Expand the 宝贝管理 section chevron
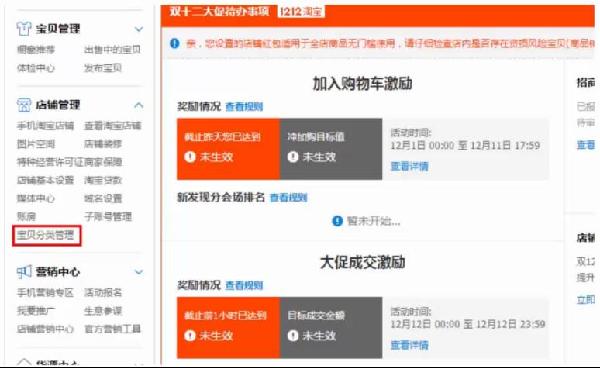Viewport: 600px width, 368px height. click(139, 29)
